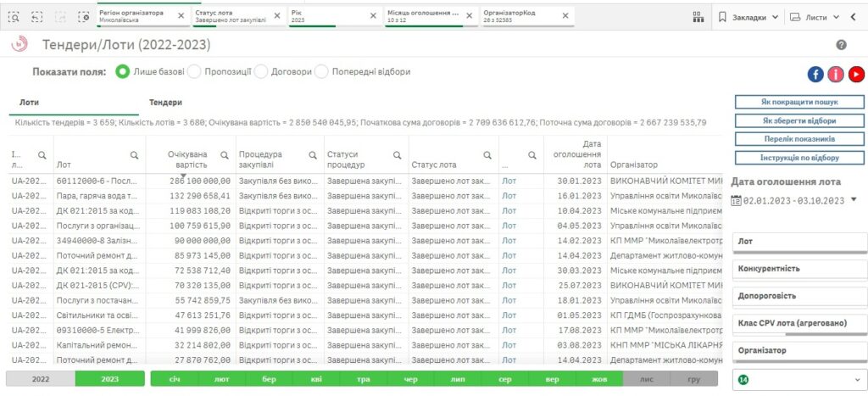Image resolution: width=868 pixels, height=396 pixels.
Task: Toggle month січ in month bar
Action: click(x=175, y=379)
